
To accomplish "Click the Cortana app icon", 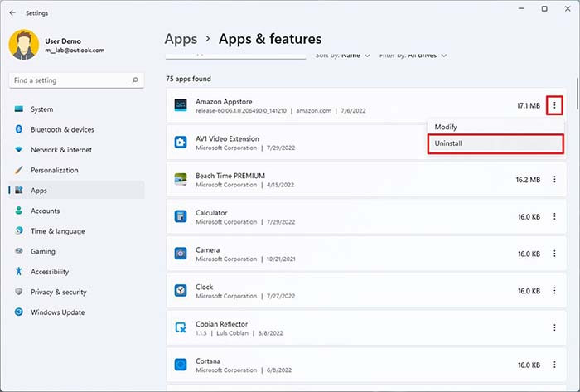I will coord(181,365).
